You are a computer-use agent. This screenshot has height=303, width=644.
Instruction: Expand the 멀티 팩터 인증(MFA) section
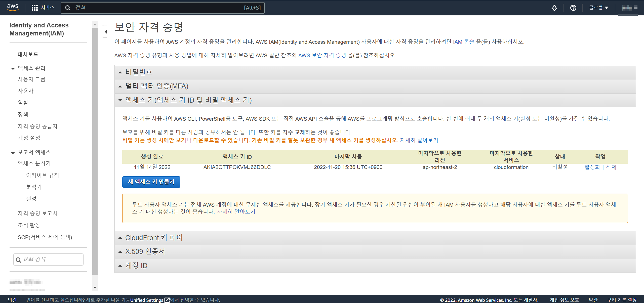click(x=156, y=86)
